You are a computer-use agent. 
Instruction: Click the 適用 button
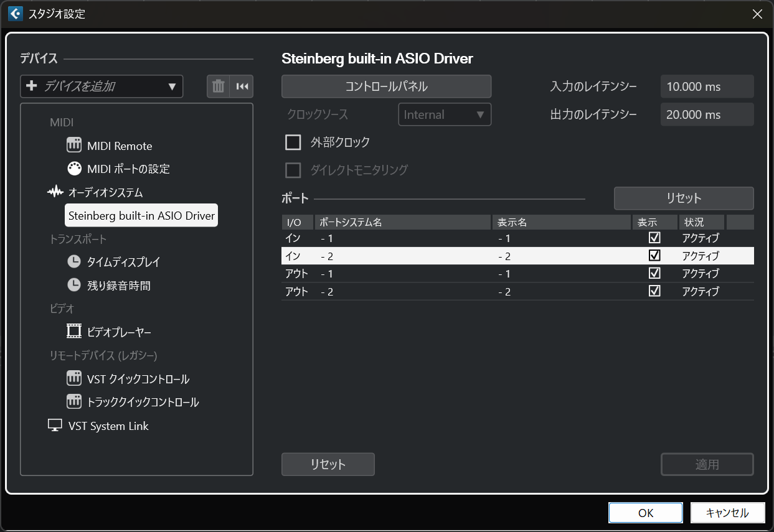[x=707, y=464]
